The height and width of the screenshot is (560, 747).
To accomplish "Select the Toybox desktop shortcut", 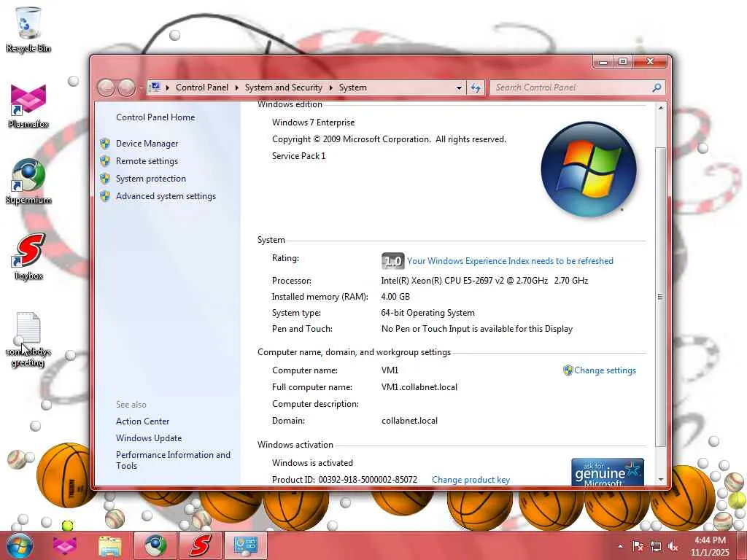I will 28,257.
